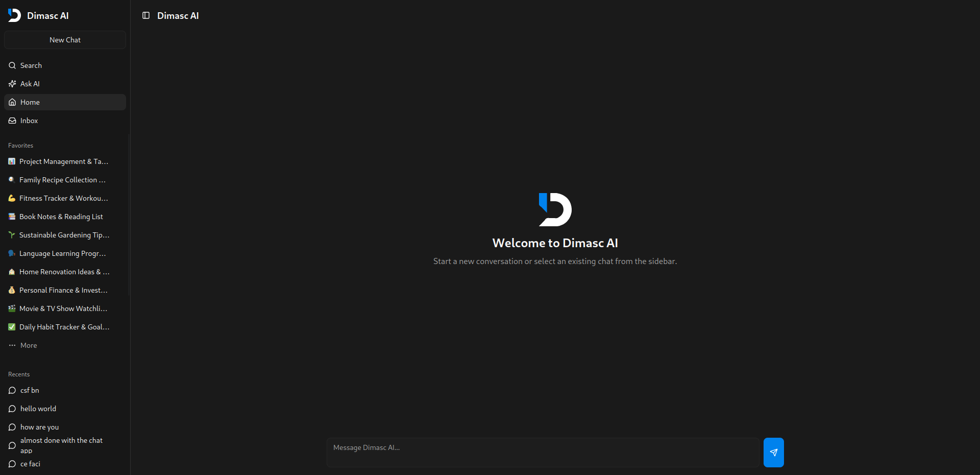The image size is (980, 475).
Task: Go to the Home menu item
Action: pyautogui.click(x=30, y=102)
